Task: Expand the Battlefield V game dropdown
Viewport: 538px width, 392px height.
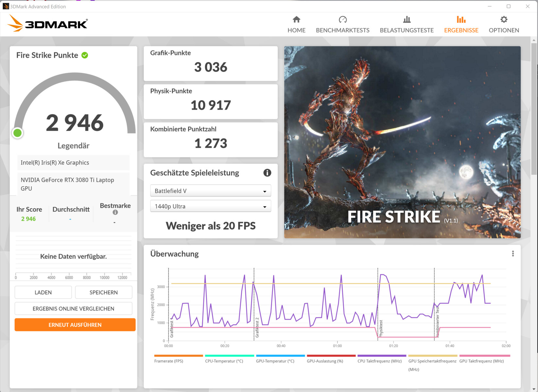Action: [211, 191]
